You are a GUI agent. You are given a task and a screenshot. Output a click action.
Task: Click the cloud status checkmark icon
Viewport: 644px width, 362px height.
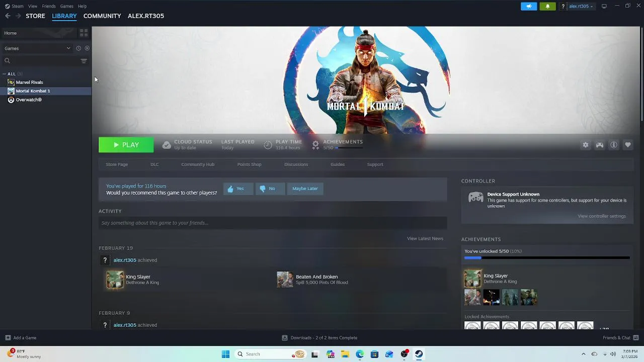(167, 145)
